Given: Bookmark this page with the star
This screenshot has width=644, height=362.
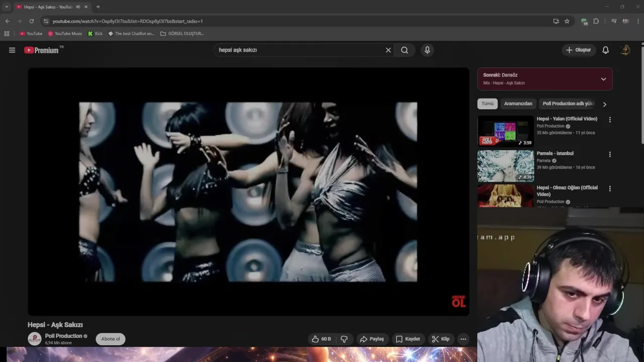Looking at the screenshot, I should 567,21.
